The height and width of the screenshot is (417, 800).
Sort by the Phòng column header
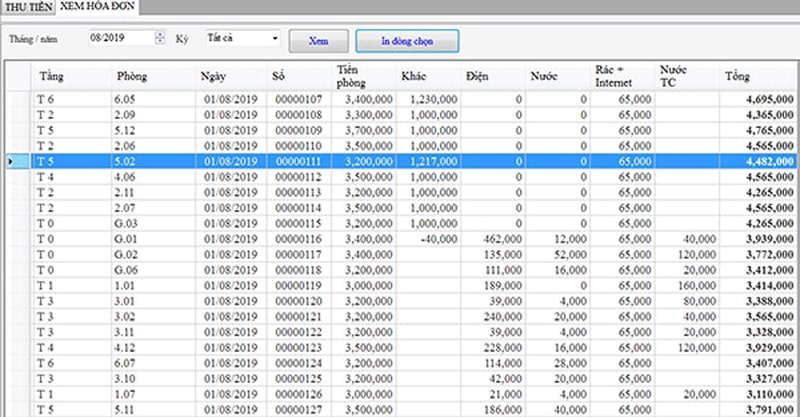click(153, 76)
